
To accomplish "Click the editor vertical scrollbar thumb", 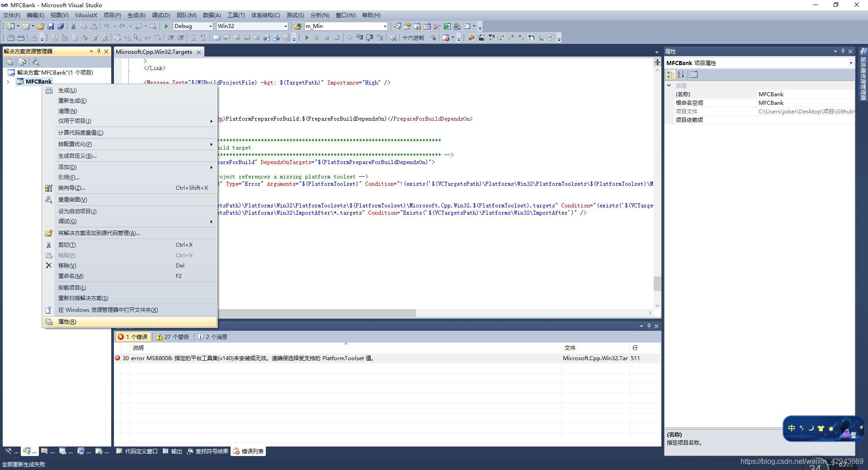I will pyautogui.click(x=657, y=284).
